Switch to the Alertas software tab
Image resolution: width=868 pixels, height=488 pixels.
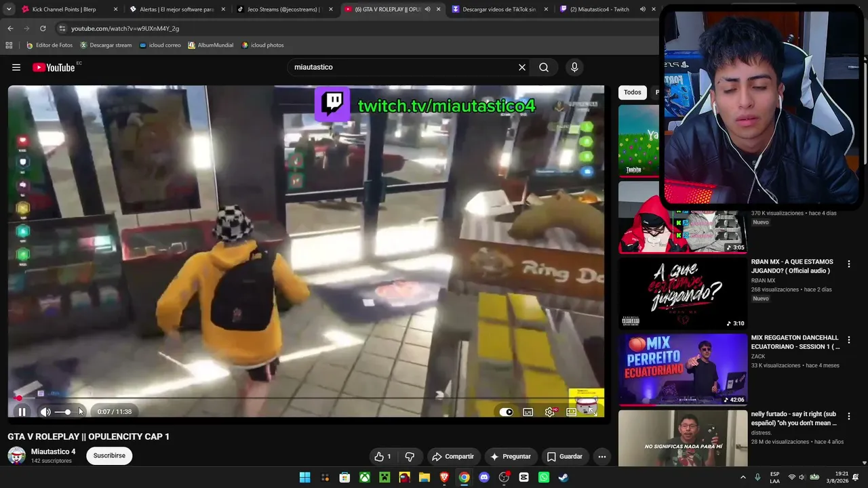coord(177,9)
